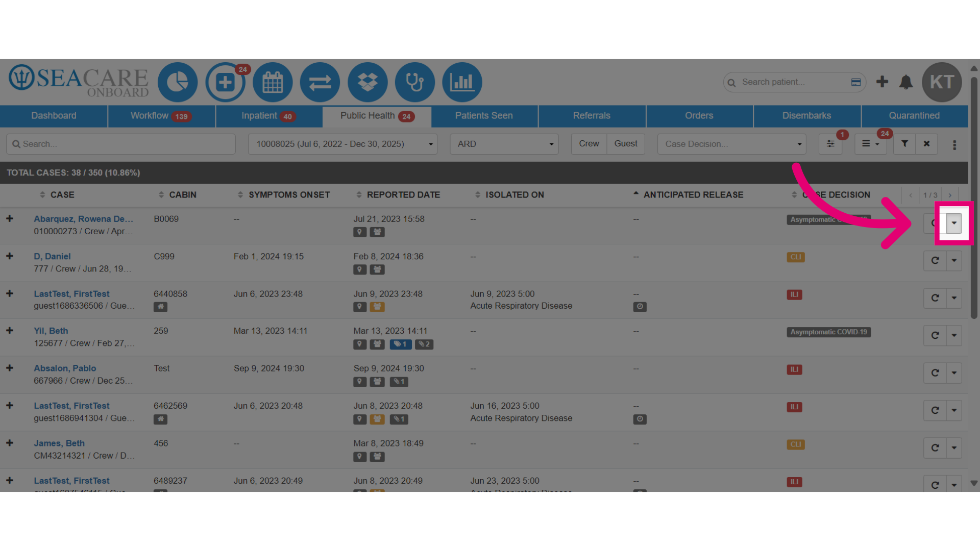Image resolution: width=980 pixels, height=551 pixels.
Task: Click the case list Search field
Action: pyautogui.click(x=121, y=144)
